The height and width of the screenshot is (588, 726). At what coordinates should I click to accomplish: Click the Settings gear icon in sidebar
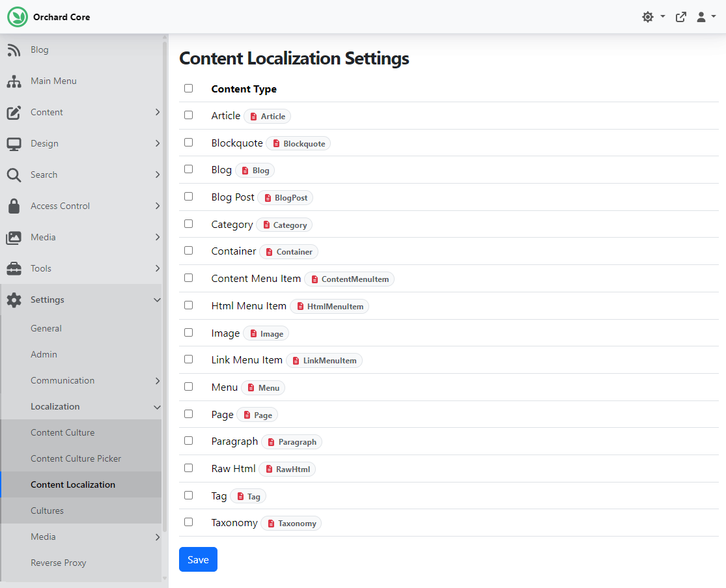pos(14,300)
